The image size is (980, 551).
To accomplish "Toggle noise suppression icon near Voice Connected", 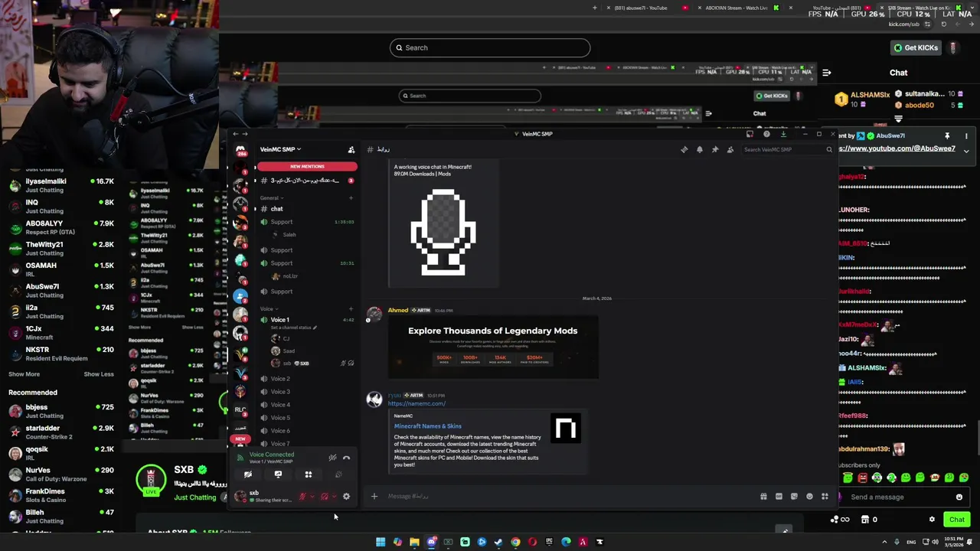I will 332,458.
